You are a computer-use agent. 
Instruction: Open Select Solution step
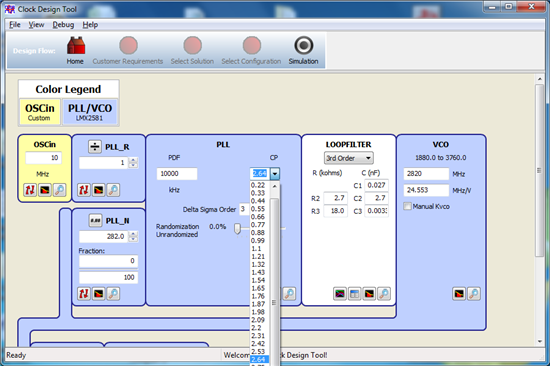[192, 51]
